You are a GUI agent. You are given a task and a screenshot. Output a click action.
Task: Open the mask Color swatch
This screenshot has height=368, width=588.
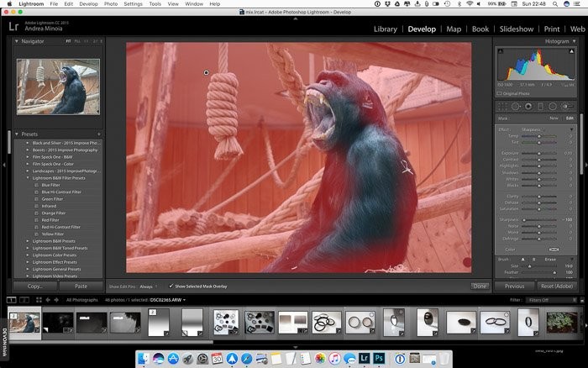[x=554, y=250]
